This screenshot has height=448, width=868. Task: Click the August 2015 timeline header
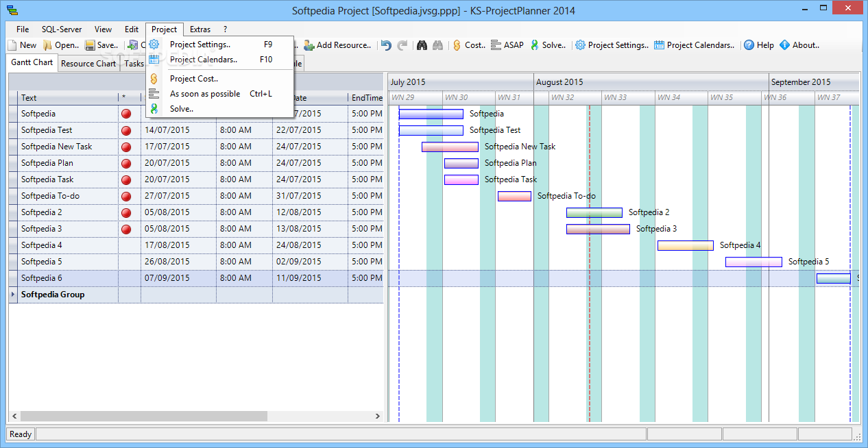[651, 82]
